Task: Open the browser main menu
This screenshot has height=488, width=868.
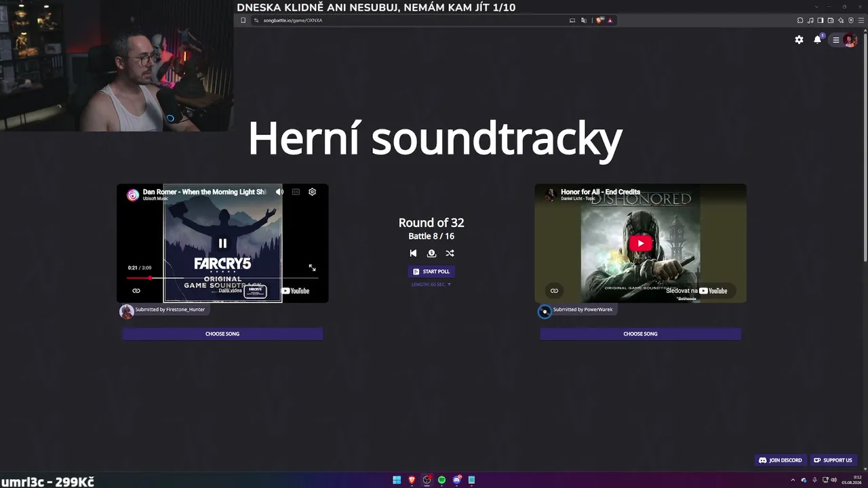Action: [x=861, y=20]
